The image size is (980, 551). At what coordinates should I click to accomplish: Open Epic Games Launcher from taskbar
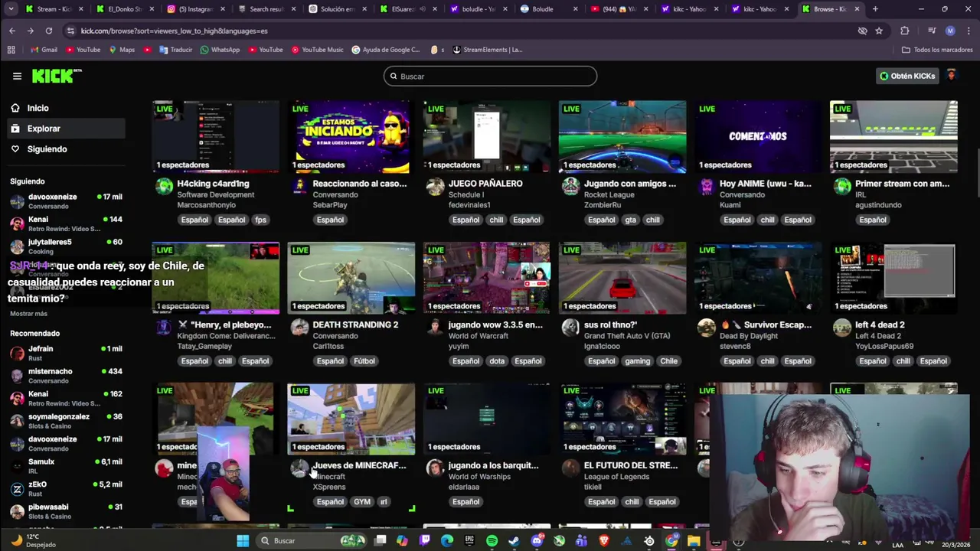469,541
